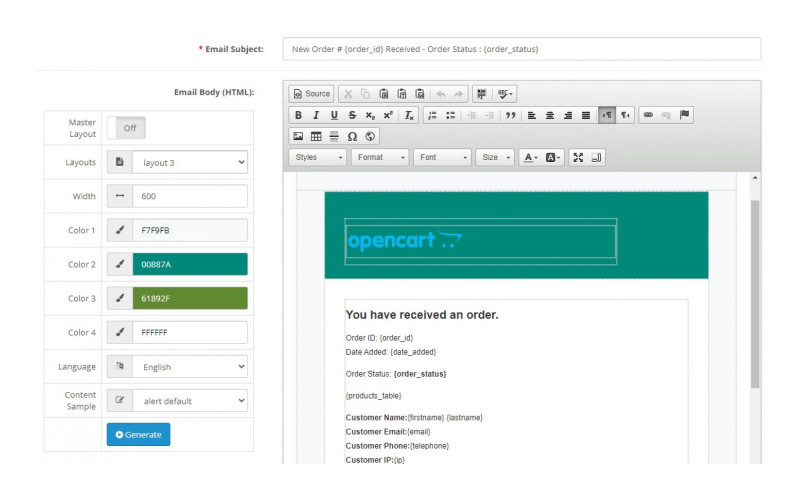
Task: Click the Color 2 teal swatch
Action: click(190, 264)
